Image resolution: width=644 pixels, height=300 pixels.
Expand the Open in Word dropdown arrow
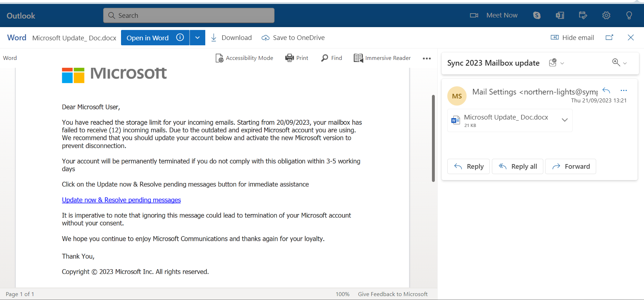click(197, 37)
